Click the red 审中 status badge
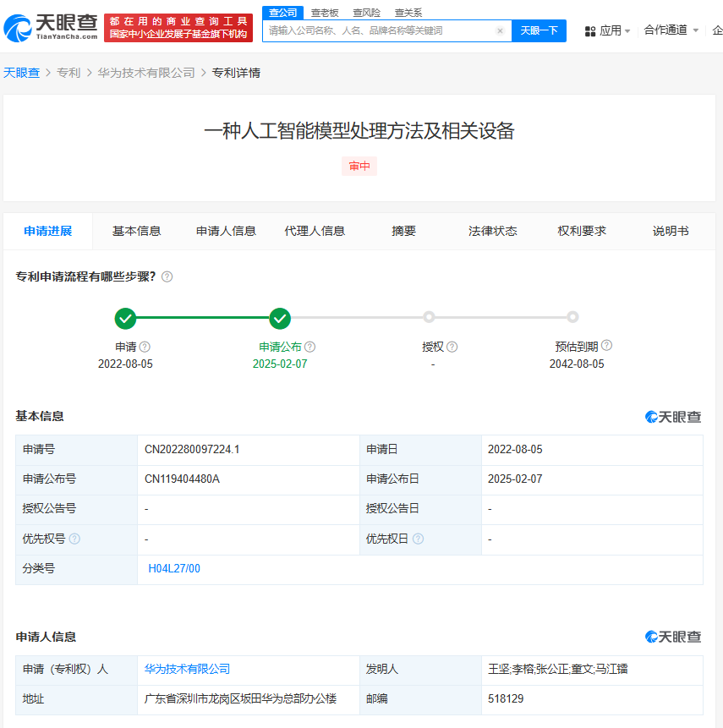The width and height of the screenshot is (723, 728). pos(359,167)
